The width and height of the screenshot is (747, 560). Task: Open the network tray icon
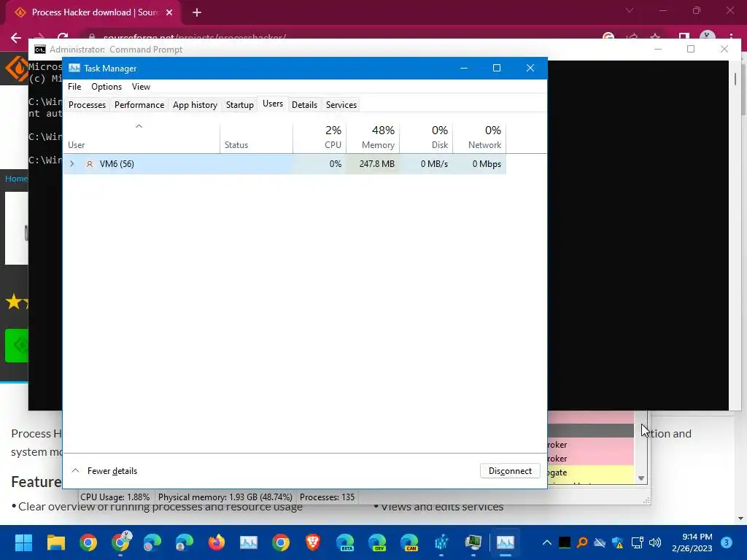(x=637, y=542)
